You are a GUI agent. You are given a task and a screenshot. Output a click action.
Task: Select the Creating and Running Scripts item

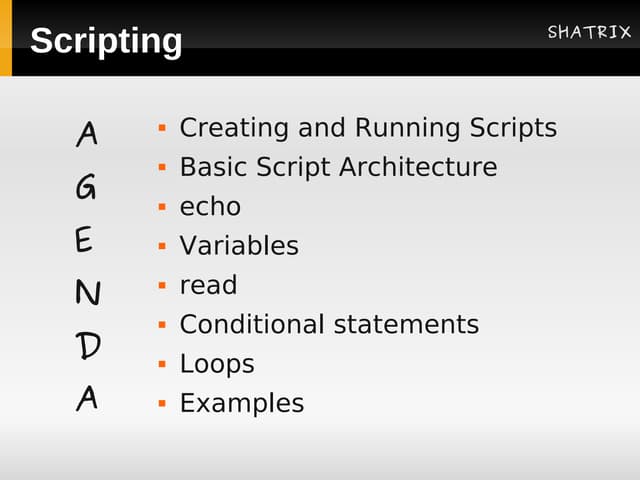pyautogui.click(x=368, y=128)
